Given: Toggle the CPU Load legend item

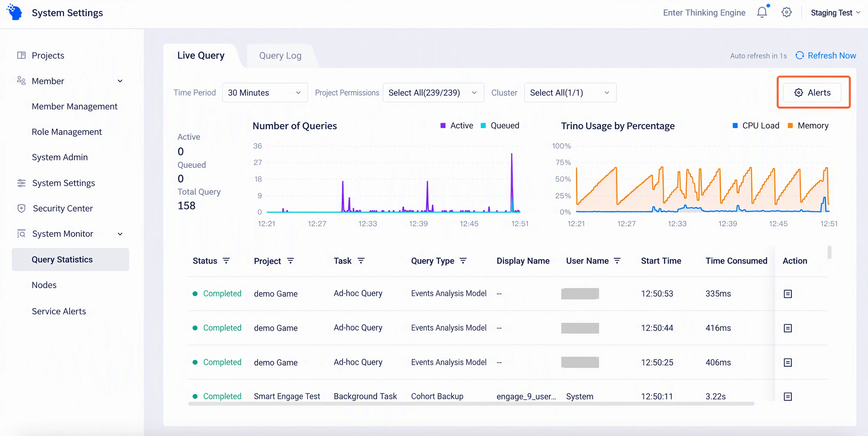Looking at the screenshot, I should coord(756,126).
